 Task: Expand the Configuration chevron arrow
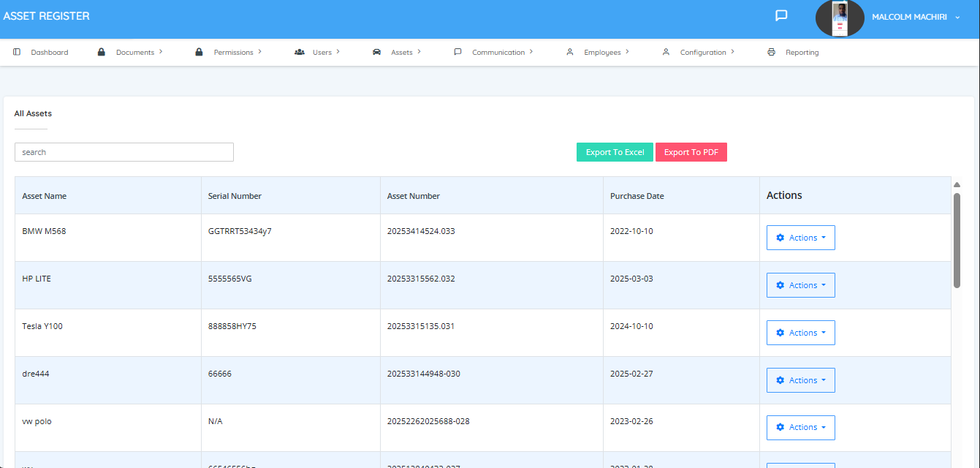pos(732,52)
